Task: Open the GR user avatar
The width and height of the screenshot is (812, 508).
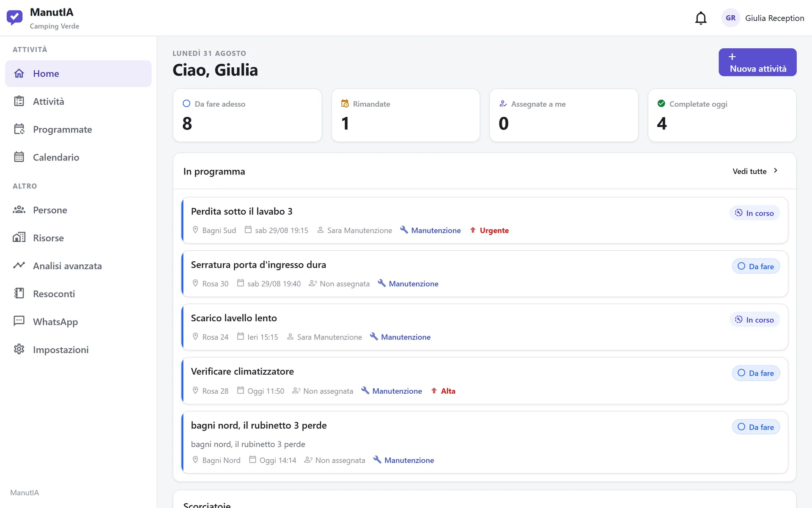Action: pyautogui.click(x=730, y=18)
